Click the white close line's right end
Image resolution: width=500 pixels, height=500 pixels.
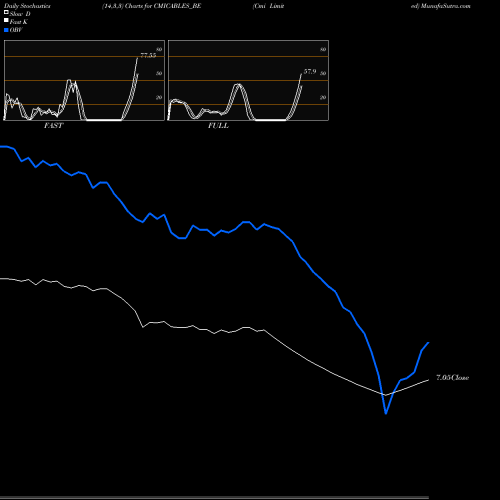[x=428, y=380]
